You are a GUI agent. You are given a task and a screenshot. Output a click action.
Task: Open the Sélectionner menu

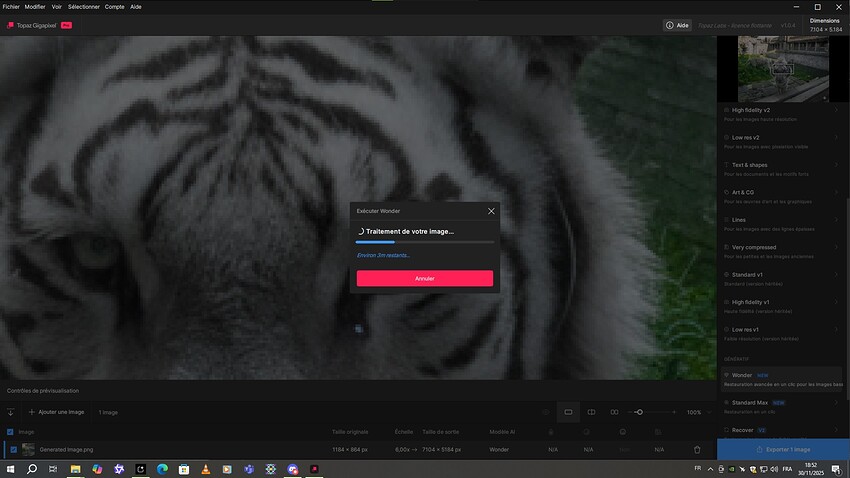(x=84, y=6)
